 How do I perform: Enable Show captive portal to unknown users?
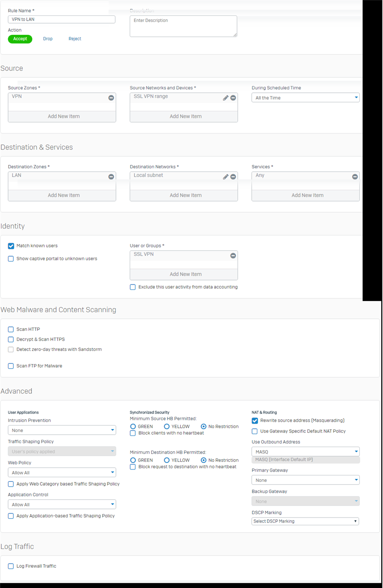(11, 259)
